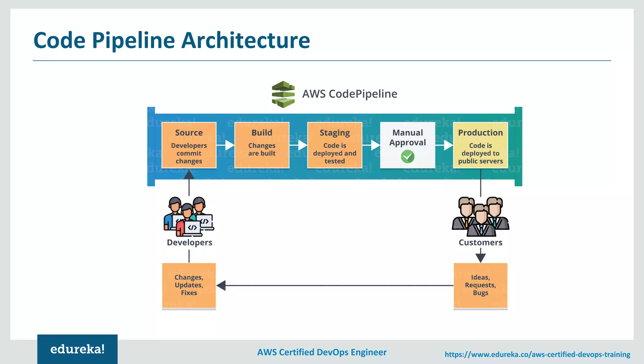Click the 'Developers commit changes' description

(x=189, y=153)
